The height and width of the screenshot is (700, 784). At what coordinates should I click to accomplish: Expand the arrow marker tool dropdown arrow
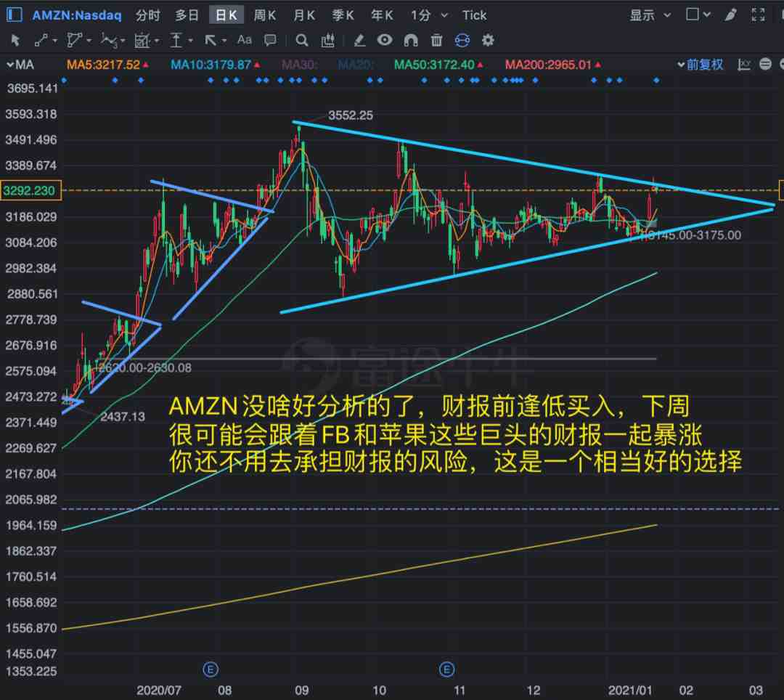coord(224,41)
